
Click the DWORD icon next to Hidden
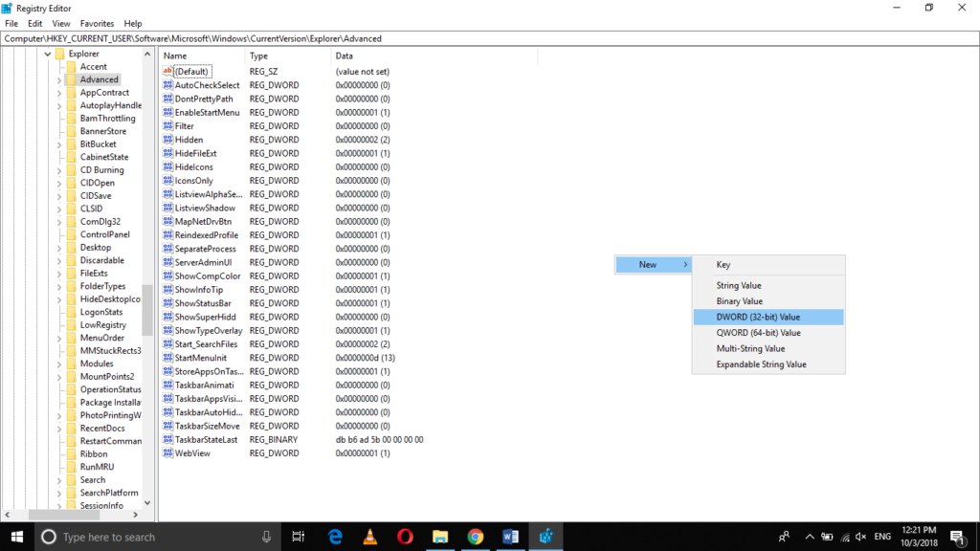click(167, 140)
